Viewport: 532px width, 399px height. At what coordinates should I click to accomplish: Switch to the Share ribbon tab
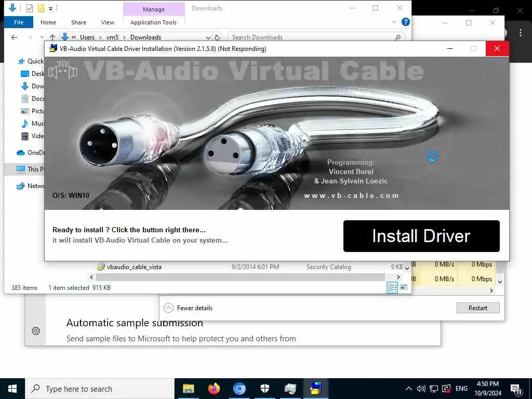pos(78,22)
